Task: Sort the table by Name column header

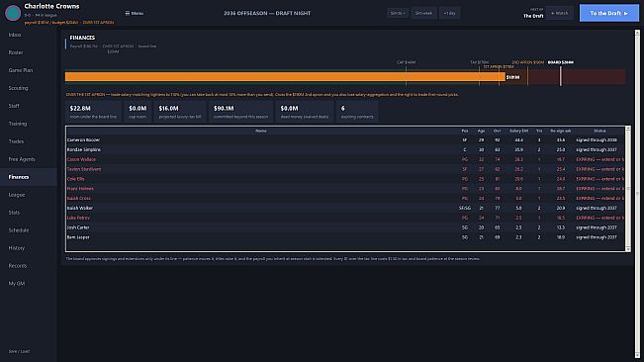Action: [x=261, y=131]
